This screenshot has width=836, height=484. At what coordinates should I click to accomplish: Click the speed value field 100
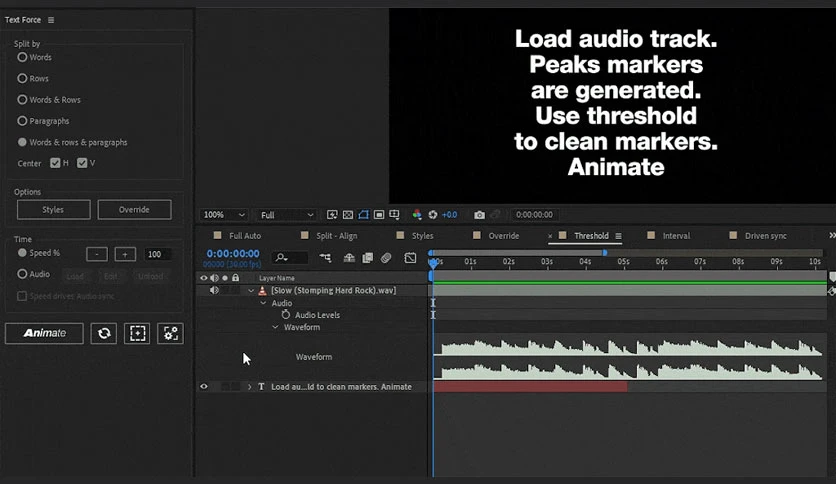tap(157, 254)
